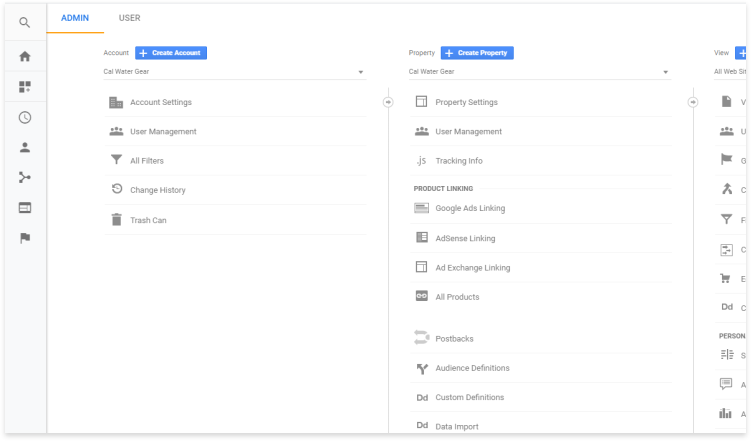The image size is (751, 441).
Task: Click the view column bar chart icon
Action: click(x=726, y=413)
